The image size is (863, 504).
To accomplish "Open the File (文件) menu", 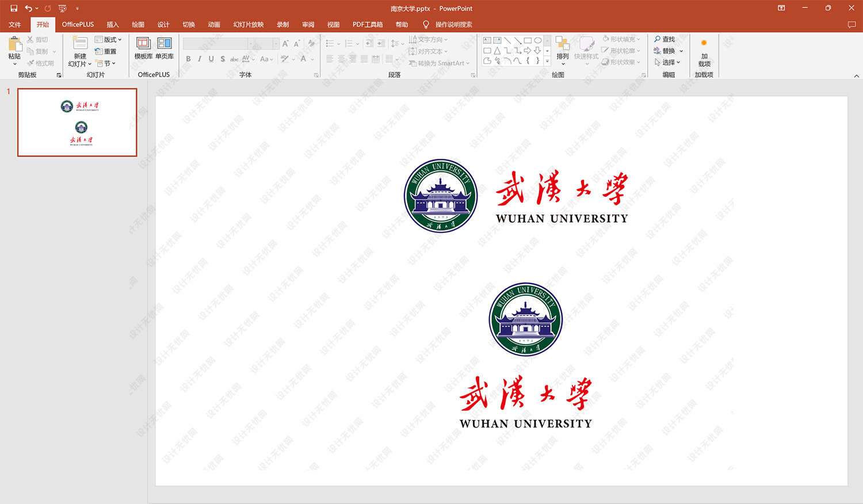I will tap(15, 25).
